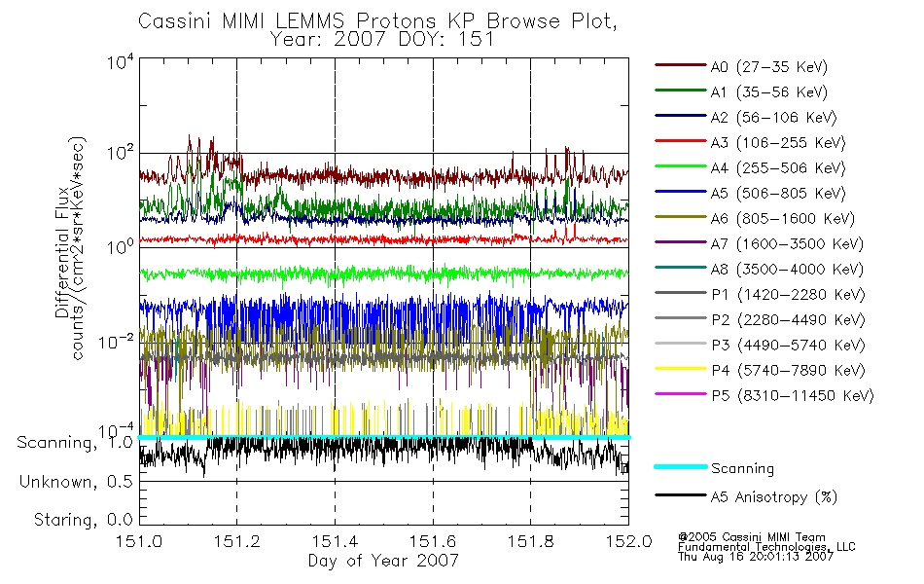924x584 pixels.
Task: Click the @2005 Cassini MIMI Team credit
Action: [751, 537]
